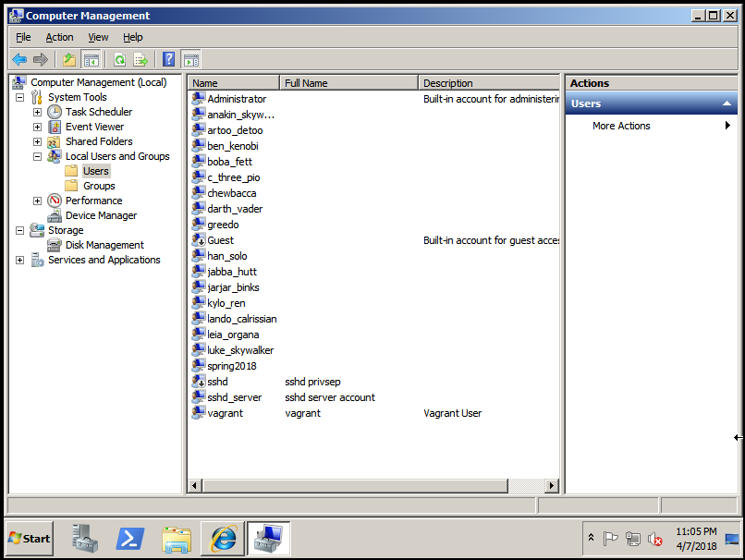745x560 pixels.
Task: Click the network tray icon
Action: (x=632, y=539)
